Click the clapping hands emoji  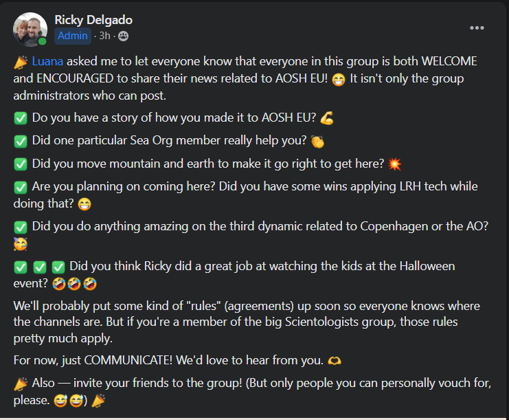click(317, 142)
